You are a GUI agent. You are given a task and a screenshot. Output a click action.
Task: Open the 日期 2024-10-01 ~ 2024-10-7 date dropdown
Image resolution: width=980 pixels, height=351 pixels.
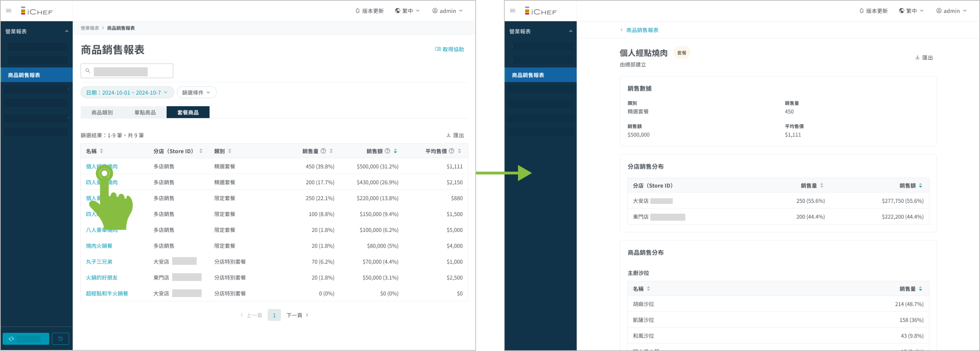point(127,92)
